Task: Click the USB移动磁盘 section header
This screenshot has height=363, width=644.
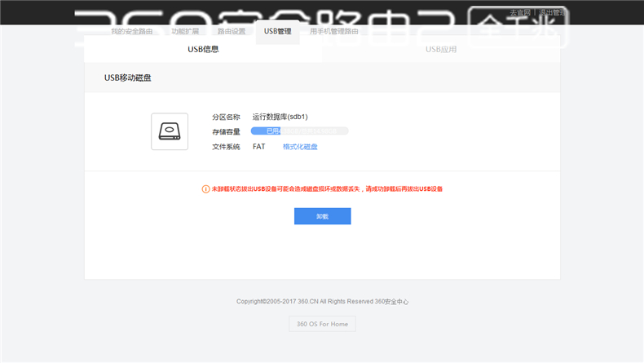Action: [x=128, y=78]
